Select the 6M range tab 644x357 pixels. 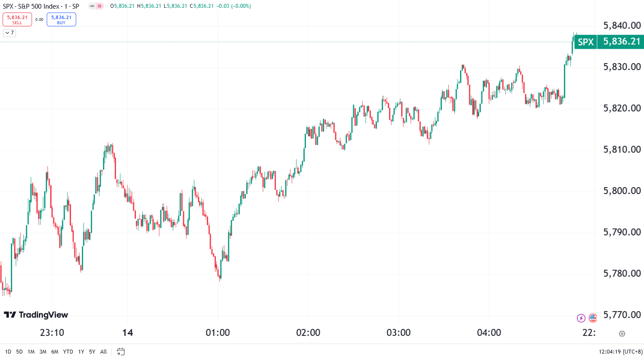[55, 351]
